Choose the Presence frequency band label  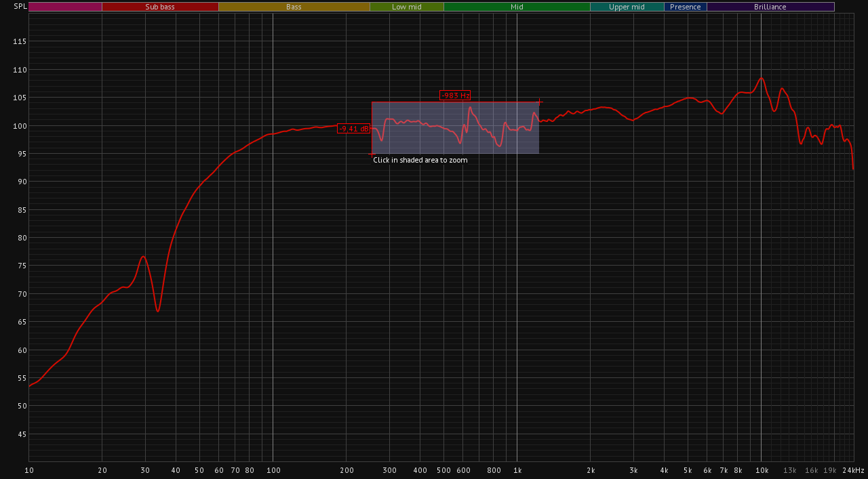pyautogui.click(x=686, y=7)
